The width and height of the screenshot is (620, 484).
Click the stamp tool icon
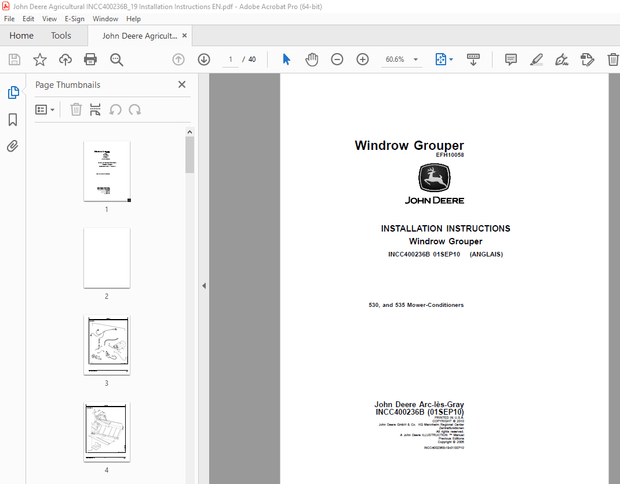point(587,60)
